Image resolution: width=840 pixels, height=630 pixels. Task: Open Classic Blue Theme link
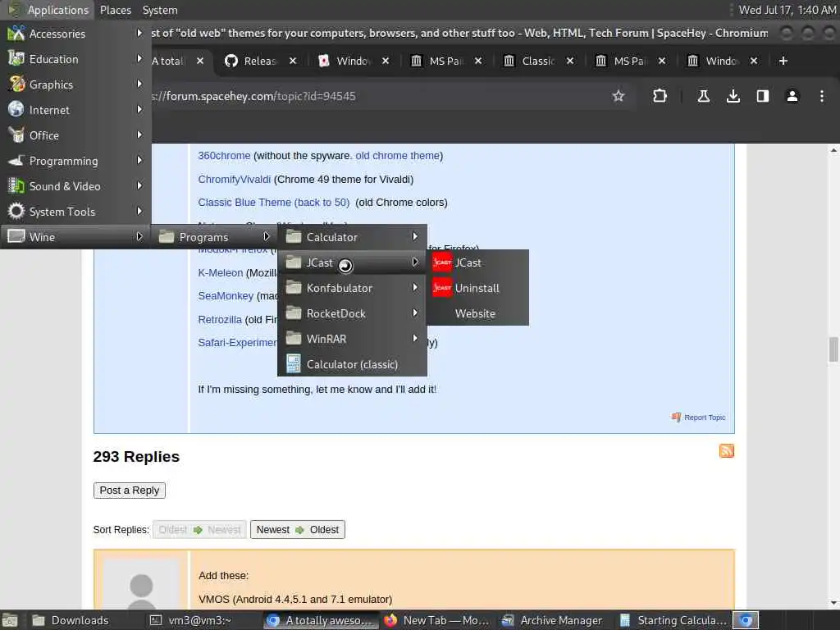[273, 203]
